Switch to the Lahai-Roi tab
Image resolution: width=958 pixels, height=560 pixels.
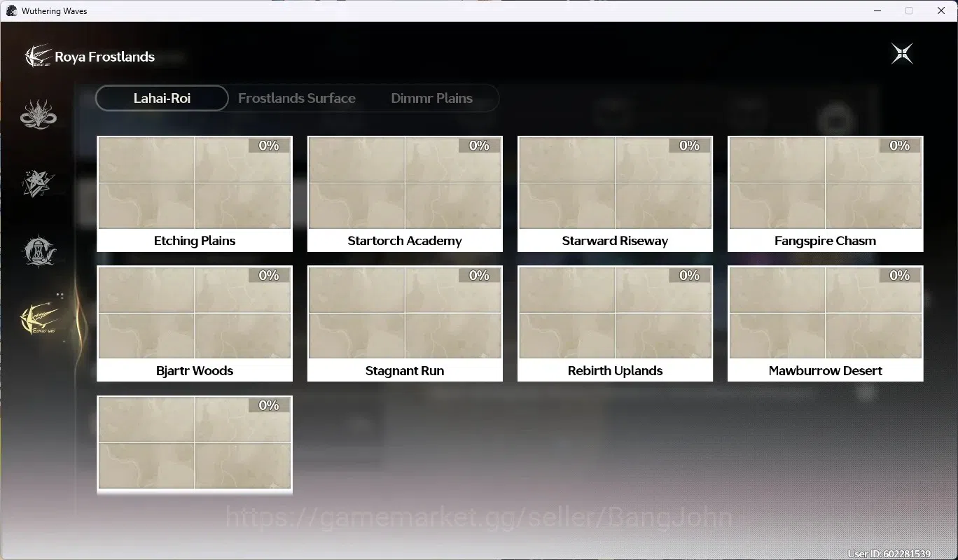(x=162, y=98)
